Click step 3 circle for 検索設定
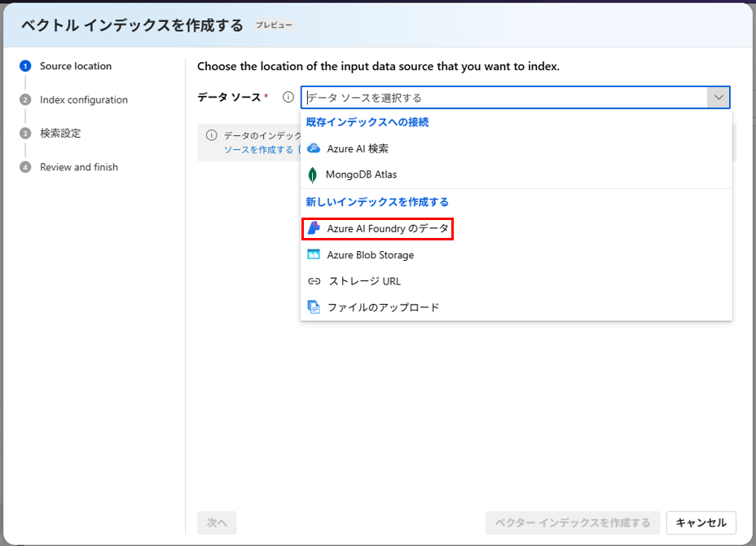This screenshot has height=546, width=756. tap(25, 133)
